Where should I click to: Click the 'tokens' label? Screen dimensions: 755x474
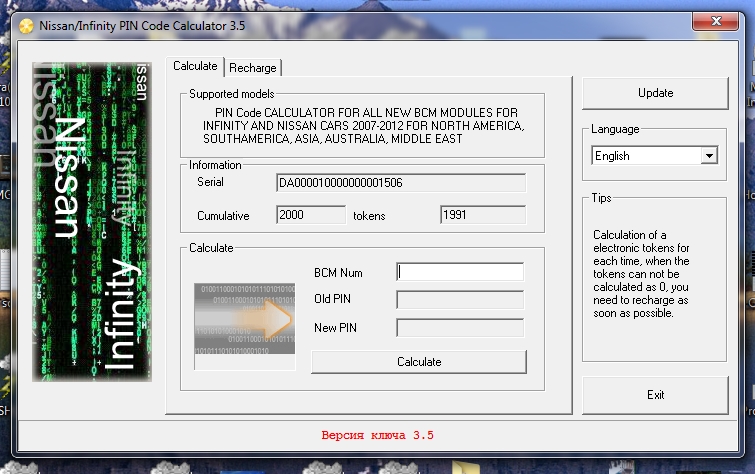pos(369,216)
